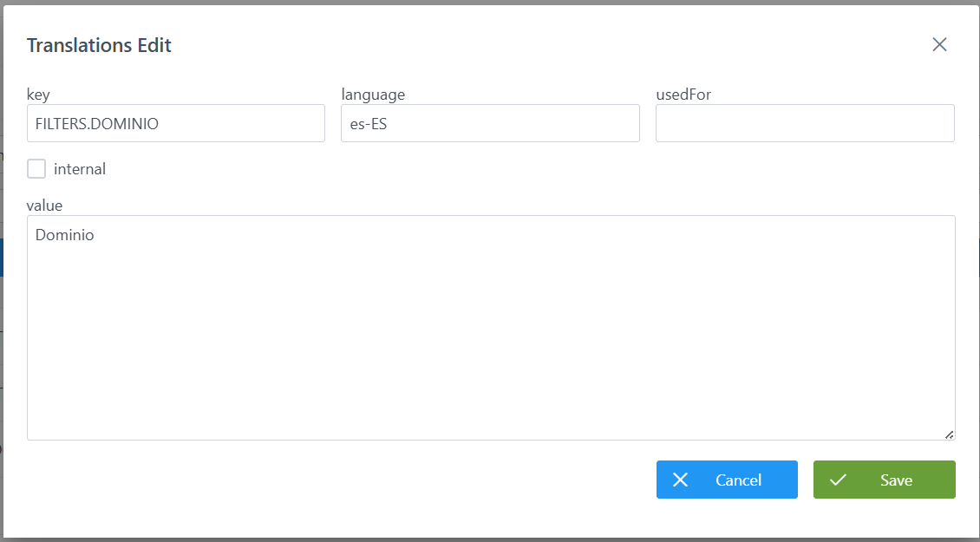This screenshot has width=980, height=542.
Task: Click the X icon inside Cancel button
Action: click(681, 480)
